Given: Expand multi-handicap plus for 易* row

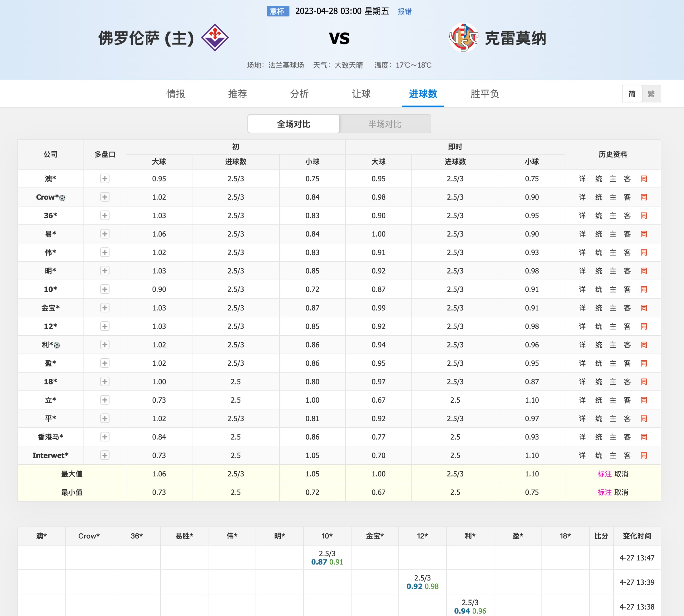Looking at the screenshot, I should [x=105, y=234].
